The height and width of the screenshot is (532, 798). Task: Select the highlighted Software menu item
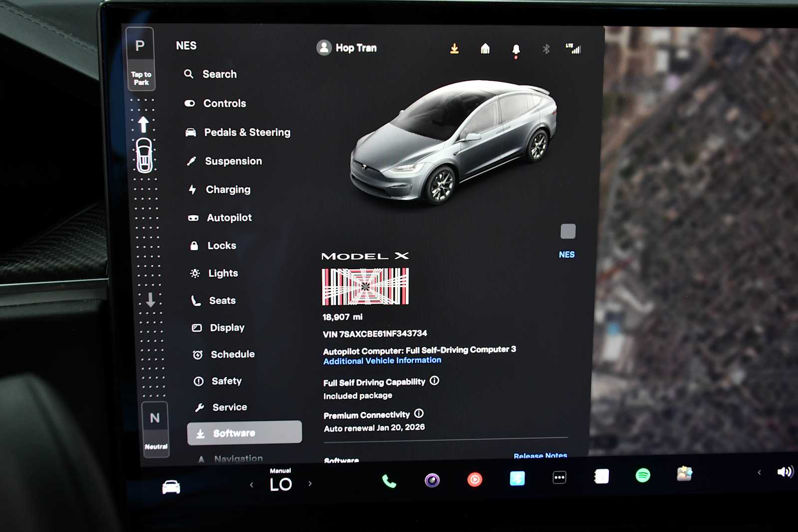(x=244, y=433)
